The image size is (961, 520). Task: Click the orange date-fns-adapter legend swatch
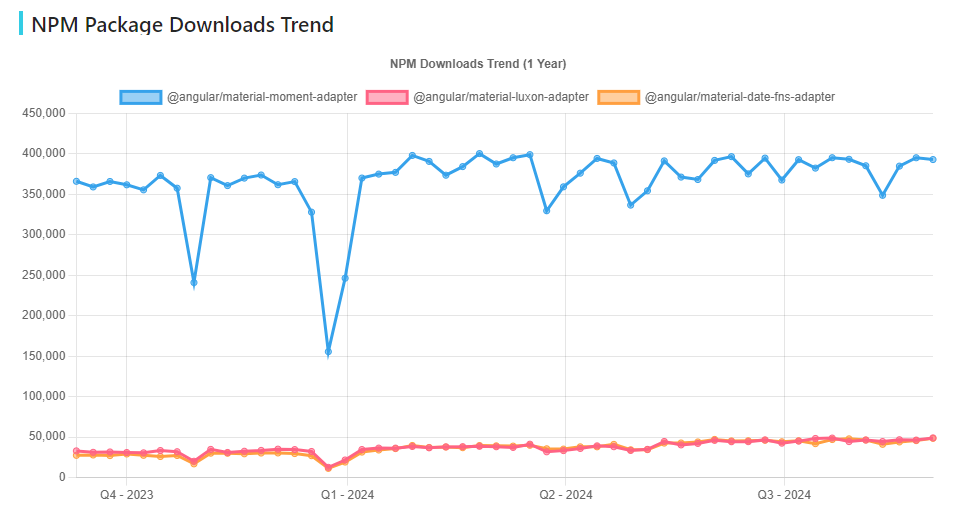[618, 97]
